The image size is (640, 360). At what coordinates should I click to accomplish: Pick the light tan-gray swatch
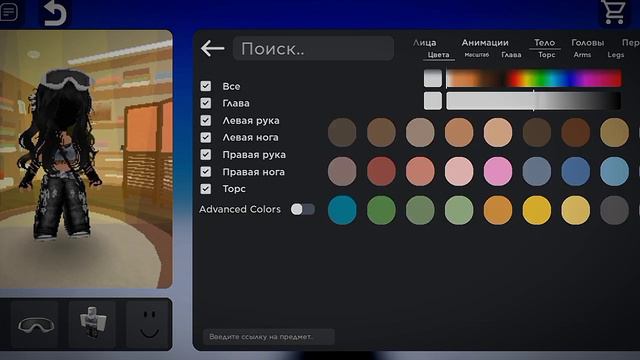click(420, 132)
